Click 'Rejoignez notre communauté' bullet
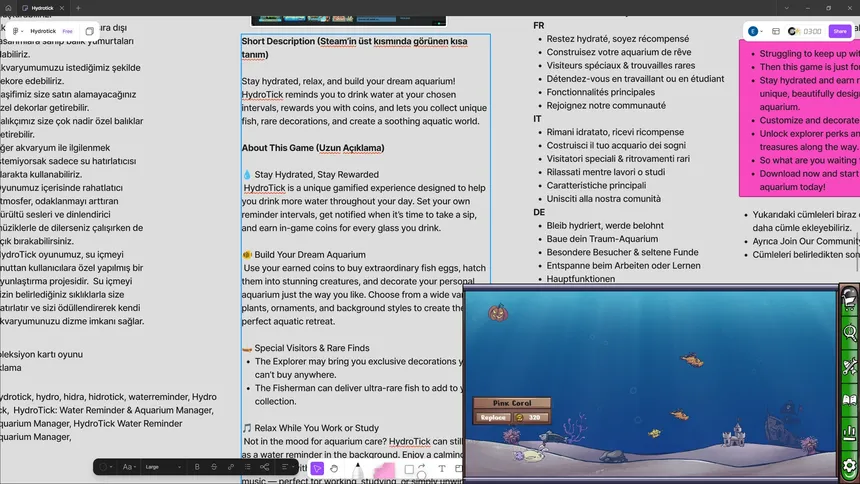860x484 pixels. (x=606, y=105)
